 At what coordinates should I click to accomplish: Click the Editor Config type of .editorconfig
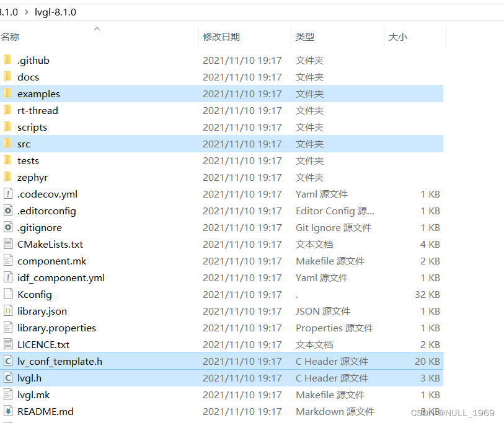click(335, 211)
